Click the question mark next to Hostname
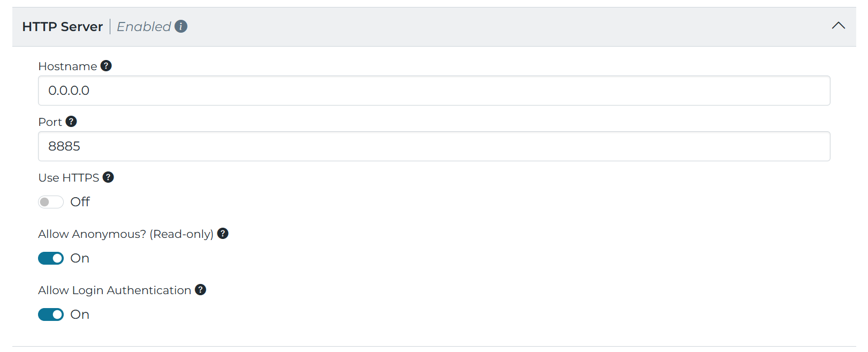 [106, 65]
